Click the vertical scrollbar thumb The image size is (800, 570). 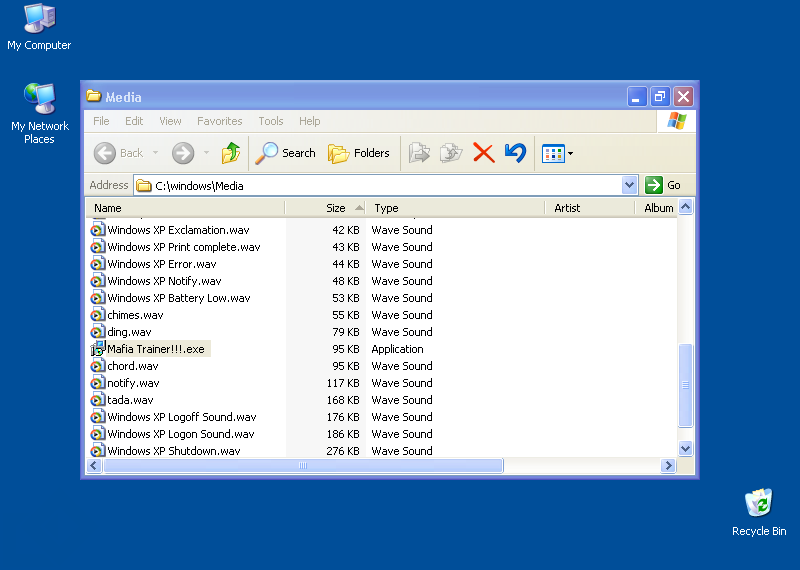[686, 385]
